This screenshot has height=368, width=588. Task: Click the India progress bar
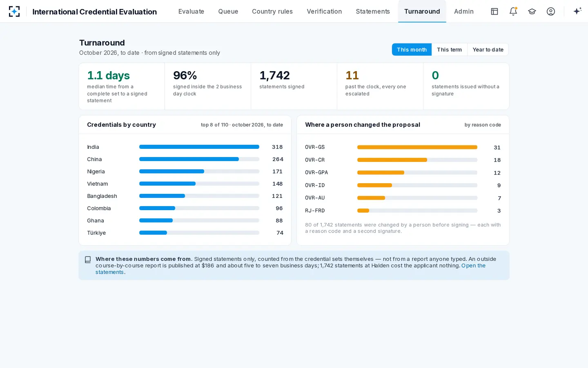pos(199,147)
